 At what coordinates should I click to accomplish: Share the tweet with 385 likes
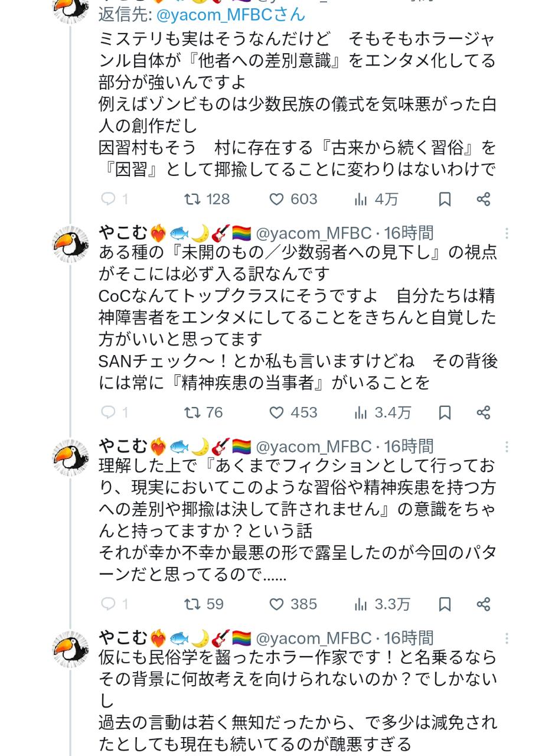(483, 604)
